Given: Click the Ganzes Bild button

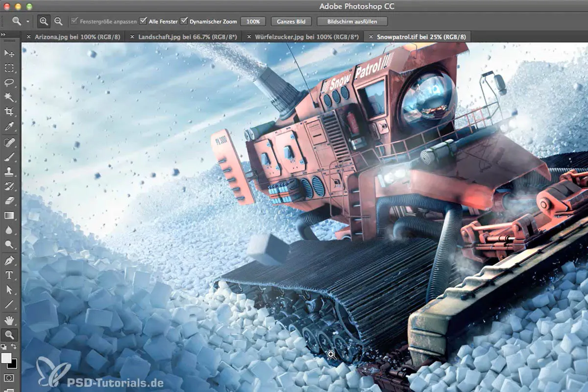Looking at the screenshot, I should (x=291, y=22).
